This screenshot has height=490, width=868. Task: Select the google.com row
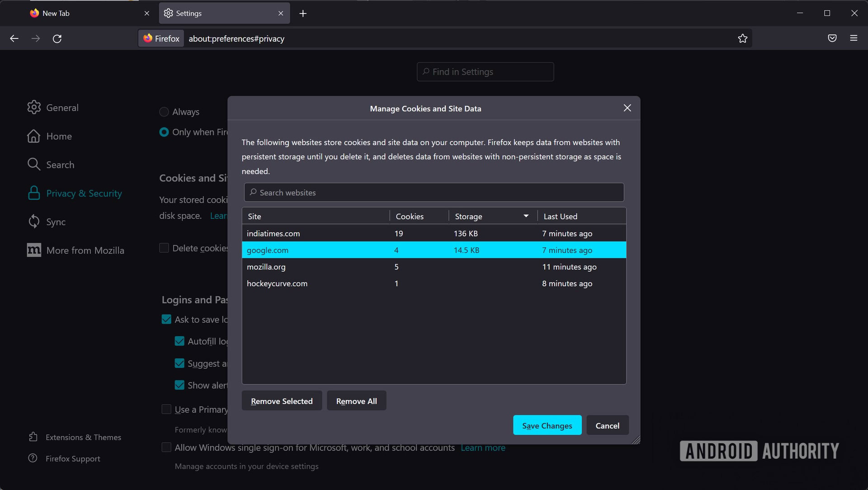[x=434, y=250]
